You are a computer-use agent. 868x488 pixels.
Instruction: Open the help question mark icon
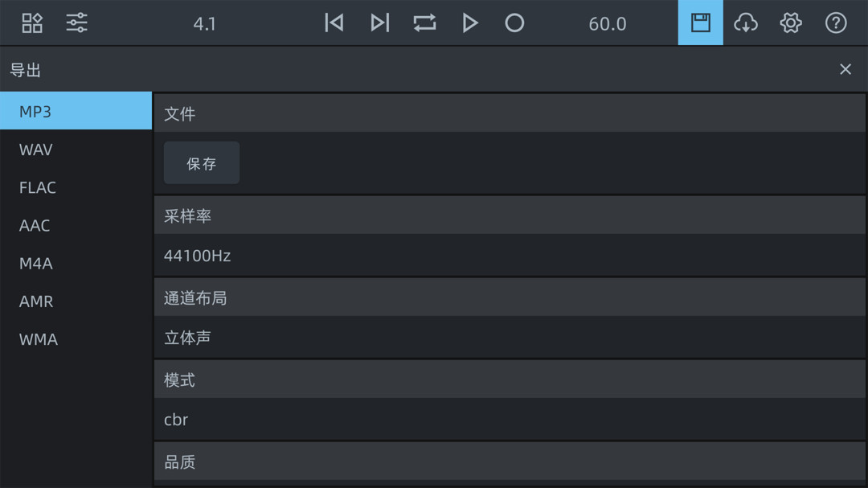(836, 23)
